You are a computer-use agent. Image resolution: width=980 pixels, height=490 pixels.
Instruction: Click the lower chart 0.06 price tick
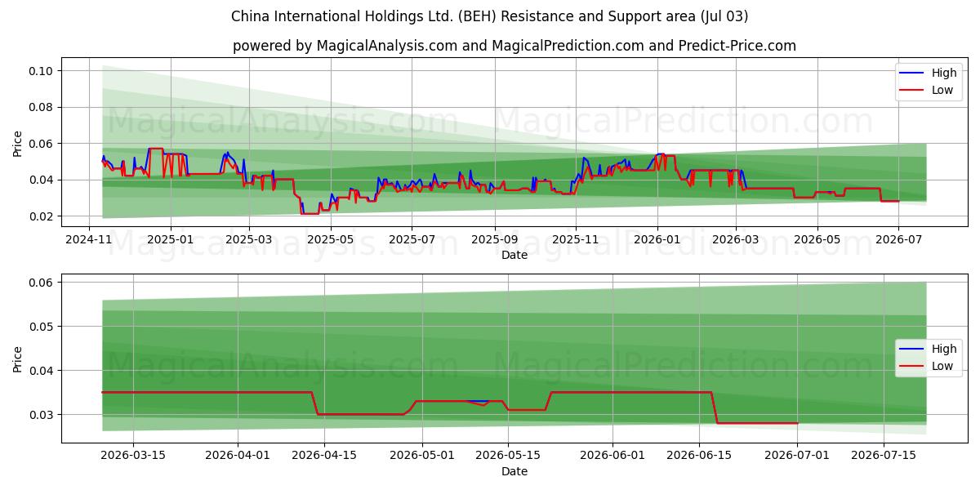42,283
